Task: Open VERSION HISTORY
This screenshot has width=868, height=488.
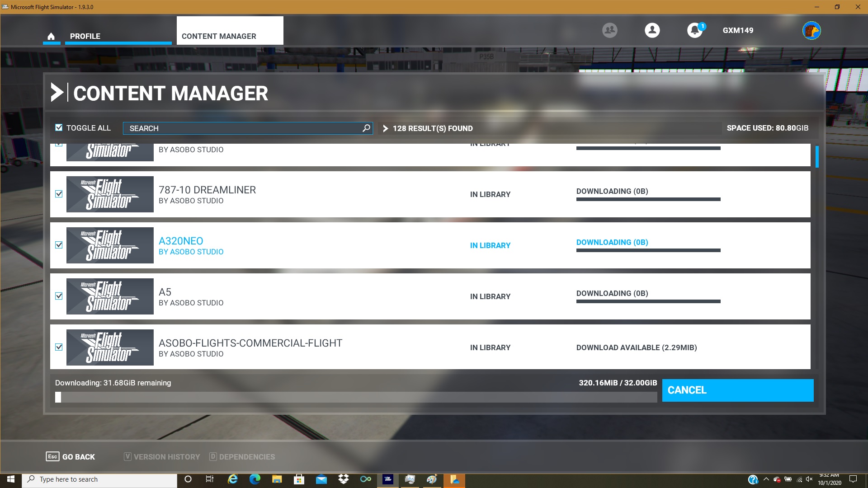Action: coord(162,457)
